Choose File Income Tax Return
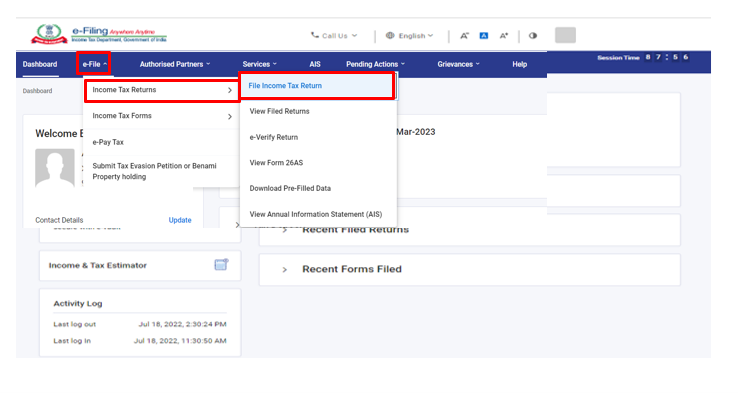 [x=317, y=86]
